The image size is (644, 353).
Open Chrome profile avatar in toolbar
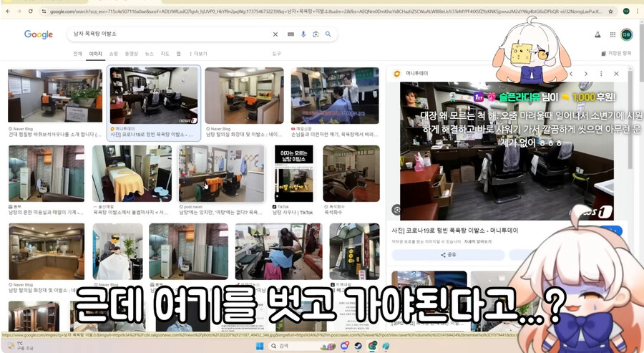pyautogui.click(x=626, y=11)
